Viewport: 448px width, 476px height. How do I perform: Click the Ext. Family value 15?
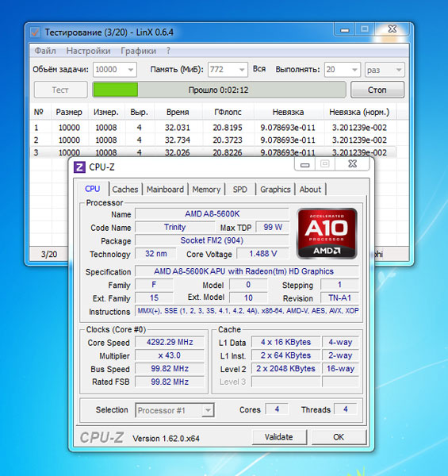coord(154,297)
